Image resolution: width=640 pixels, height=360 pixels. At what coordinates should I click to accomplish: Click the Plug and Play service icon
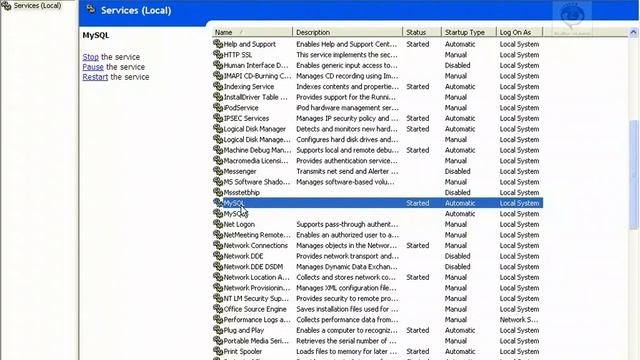click(218, 330)
